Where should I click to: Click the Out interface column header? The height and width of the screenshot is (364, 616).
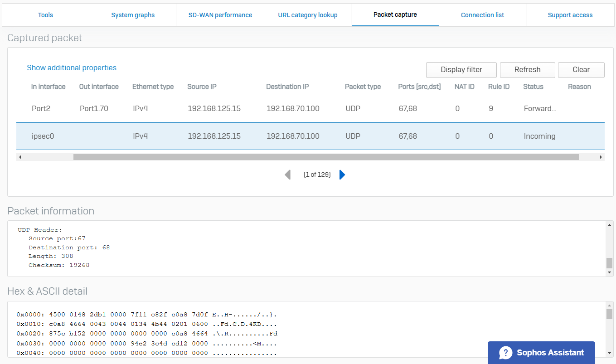pos(99,87)
